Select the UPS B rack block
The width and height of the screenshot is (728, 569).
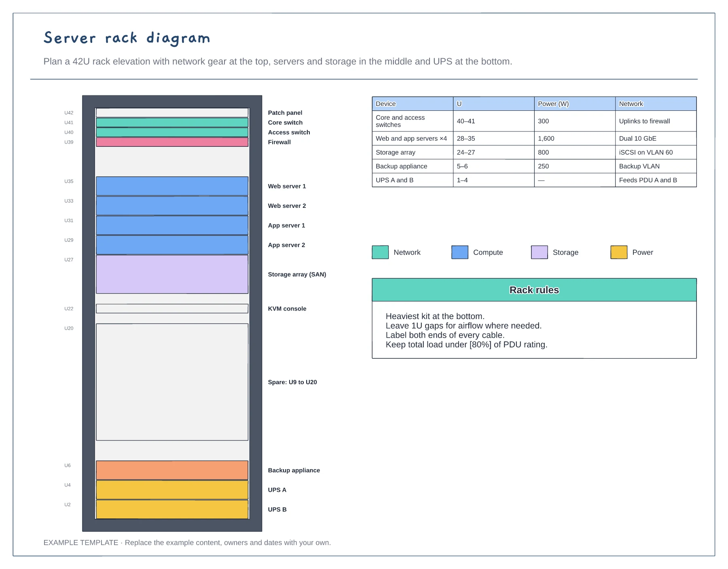[x=172, y=510]
